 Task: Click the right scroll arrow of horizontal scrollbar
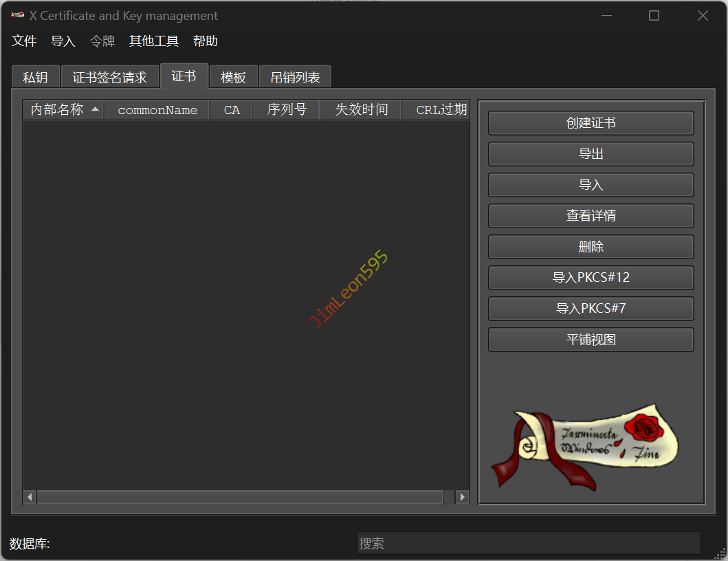pos(463,497)
